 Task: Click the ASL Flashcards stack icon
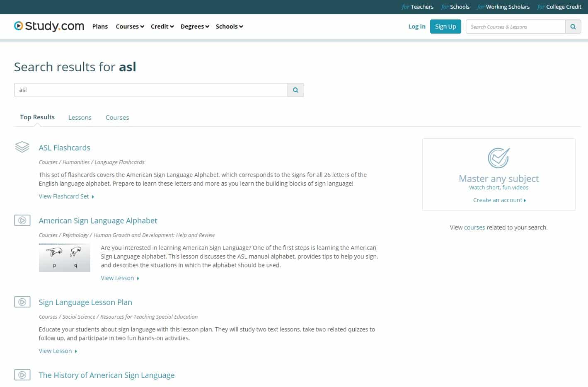click(x=22, y=147)
